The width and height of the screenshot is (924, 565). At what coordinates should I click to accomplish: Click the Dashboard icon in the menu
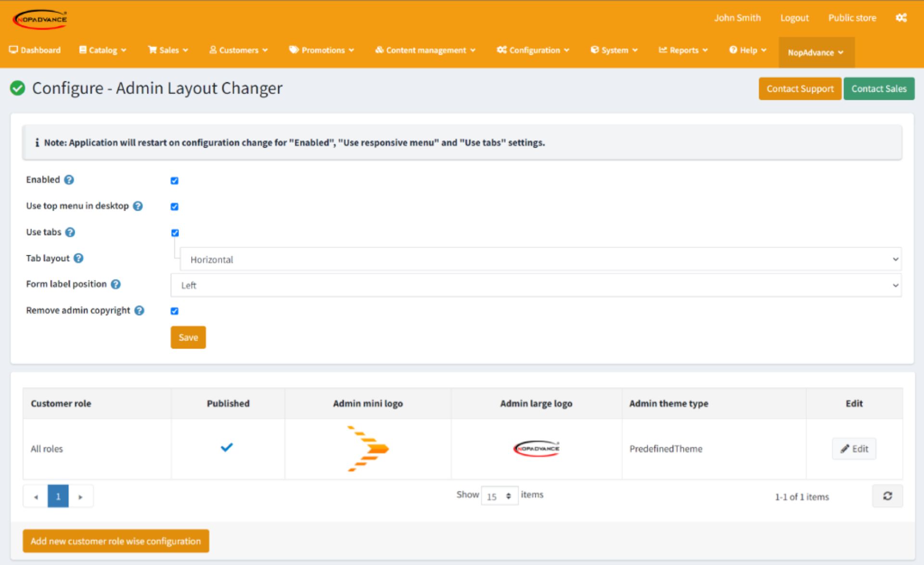coord(14,50)
